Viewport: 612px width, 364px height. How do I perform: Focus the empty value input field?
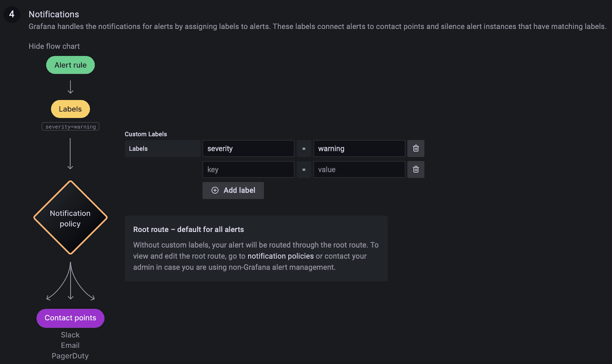click(x=359, y=169)
